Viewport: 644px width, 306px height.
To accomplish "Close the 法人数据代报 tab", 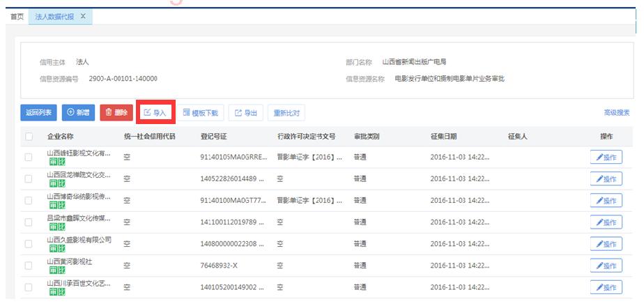I will (x=83, y=16).
